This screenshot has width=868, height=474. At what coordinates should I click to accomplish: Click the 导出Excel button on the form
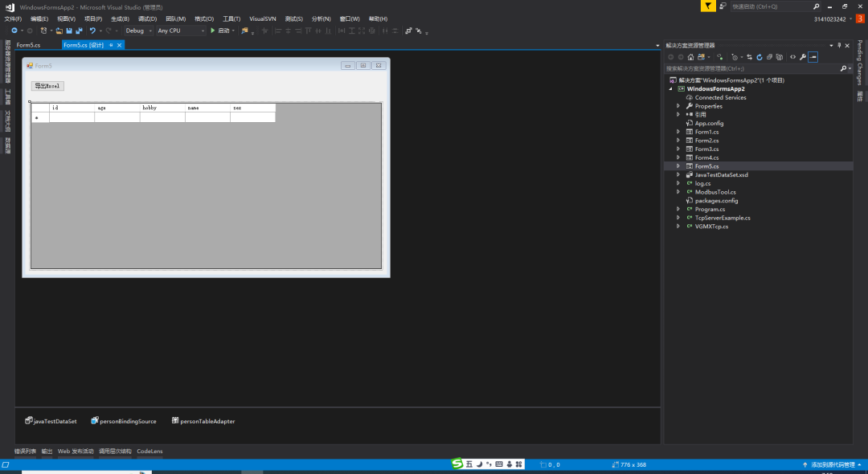point(47,86)
